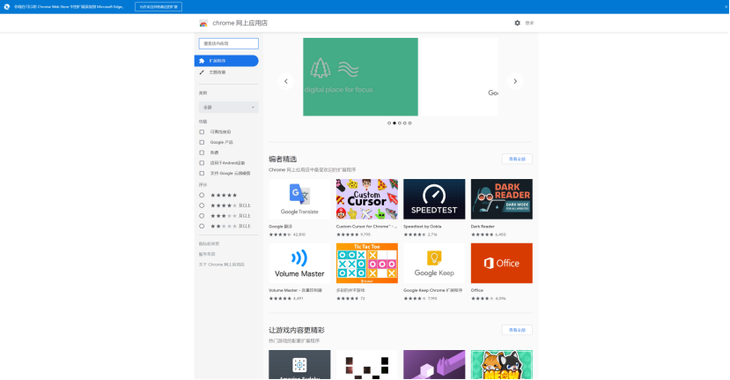Image resolution: width=730 pixels, height=380 pixels.
Task: Click the 'Dark Reader' title text
Action: coord(483,227)
